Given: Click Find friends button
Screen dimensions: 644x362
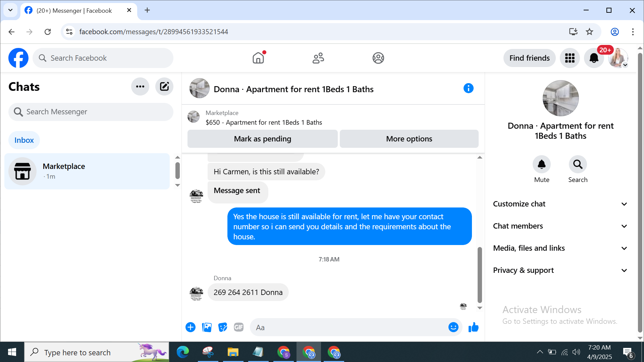Looking at the screenshot, I should 529,58.
